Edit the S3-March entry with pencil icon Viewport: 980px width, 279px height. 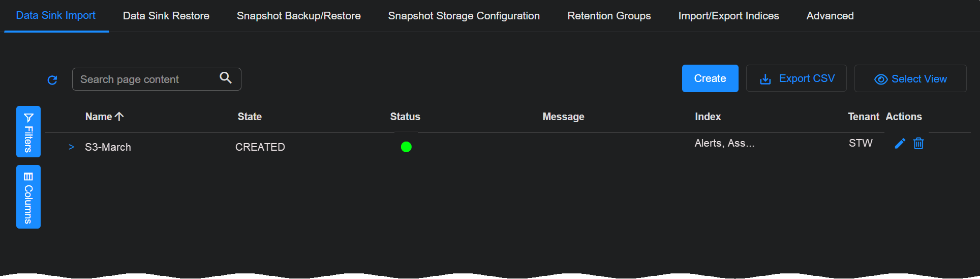[x=900, y=144]
